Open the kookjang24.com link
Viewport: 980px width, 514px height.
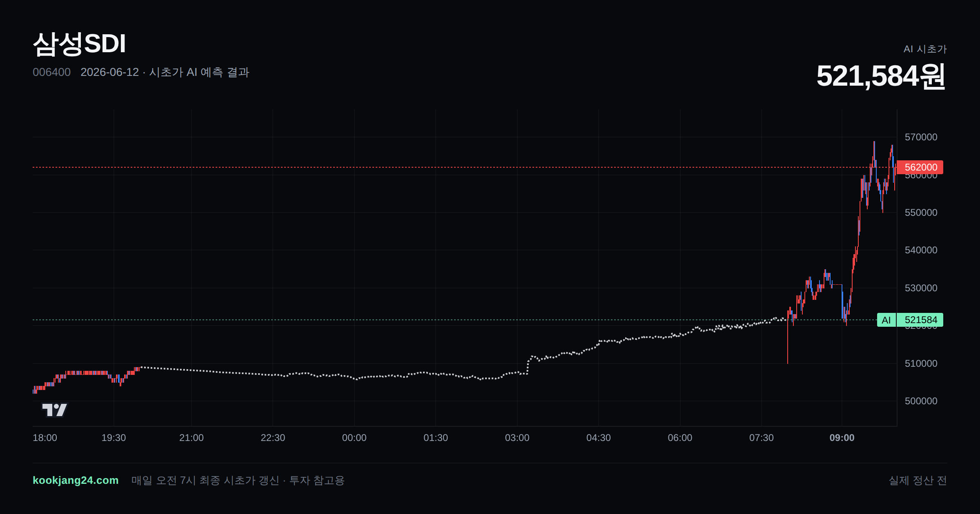(x=76, y=480)
